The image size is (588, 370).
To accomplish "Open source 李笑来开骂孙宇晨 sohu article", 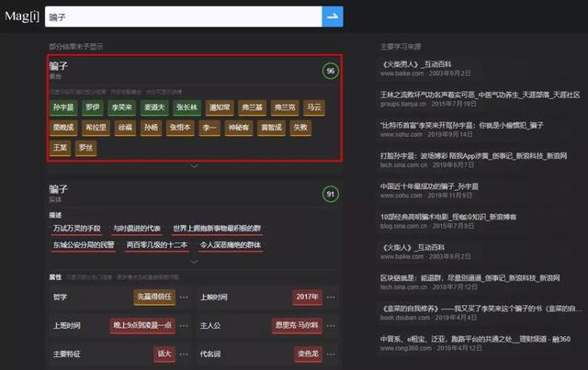I will coord(461,125).
